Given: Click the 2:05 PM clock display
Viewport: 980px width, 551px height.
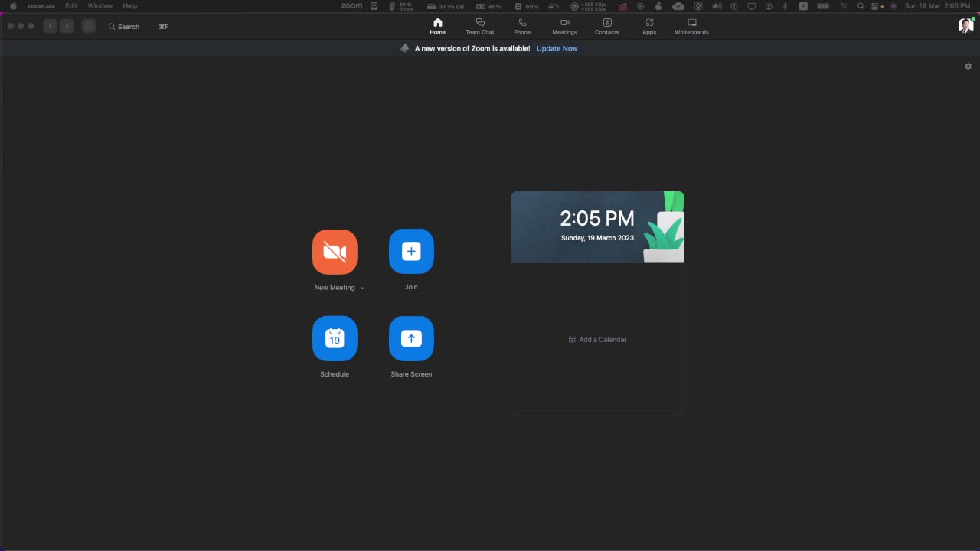Looking at the screenshot, I should pyautogui.click(x=597, y=219).
